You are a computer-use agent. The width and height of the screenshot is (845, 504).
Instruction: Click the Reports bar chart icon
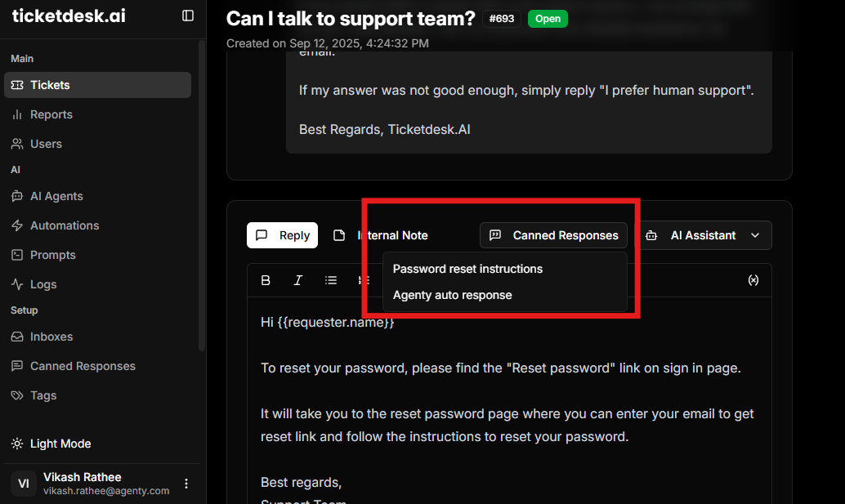[17, 114]
